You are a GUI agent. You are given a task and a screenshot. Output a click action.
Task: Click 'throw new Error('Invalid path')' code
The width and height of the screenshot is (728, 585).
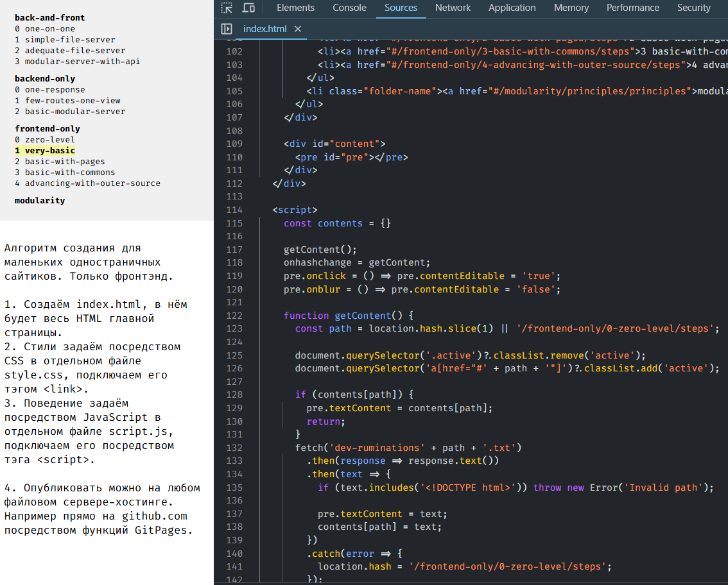(620, 487)
